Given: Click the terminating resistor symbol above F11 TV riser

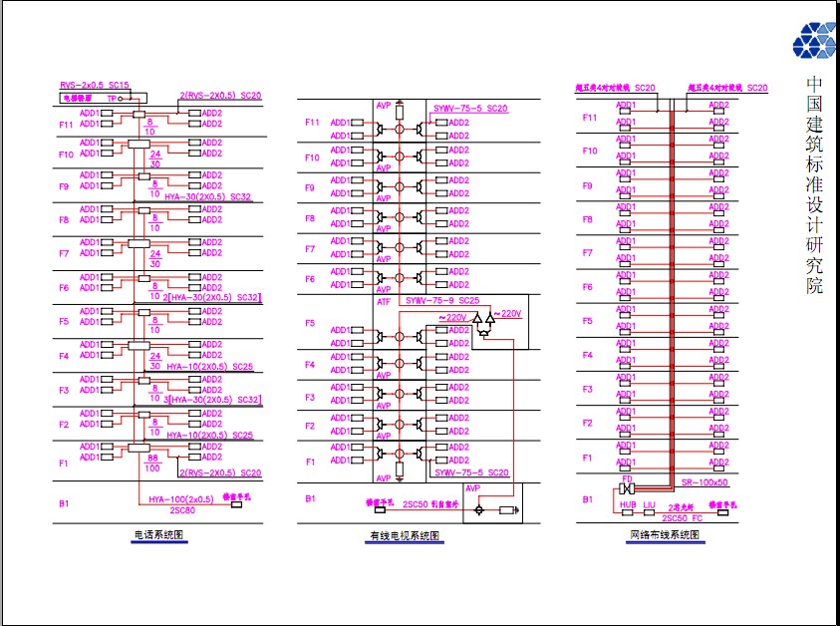Looking at the screenshot, I should [x=400, y=112].
